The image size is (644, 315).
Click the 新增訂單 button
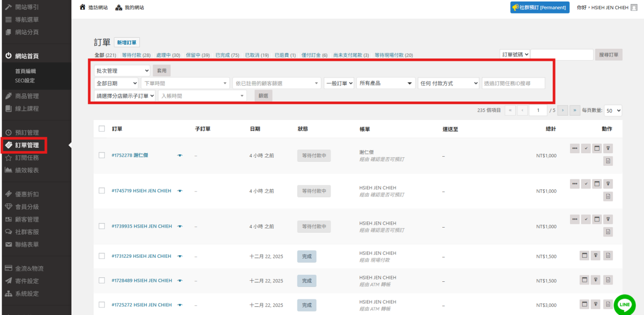point(127,43)
